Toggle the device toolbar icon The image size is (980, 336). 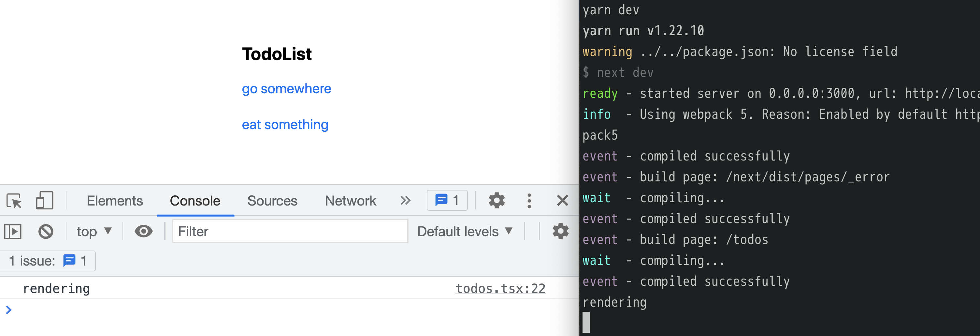pos(45,200)
